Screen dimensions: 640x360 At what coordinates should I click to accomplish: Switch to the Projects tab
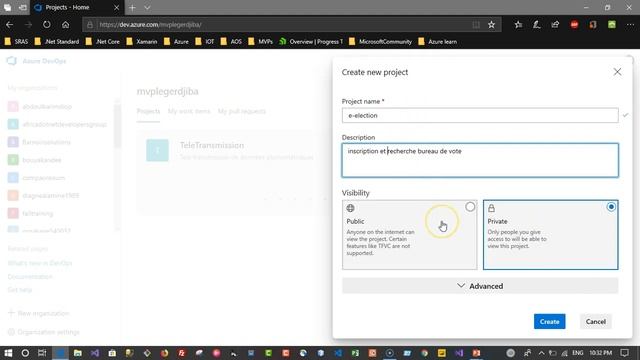(148, 111)
